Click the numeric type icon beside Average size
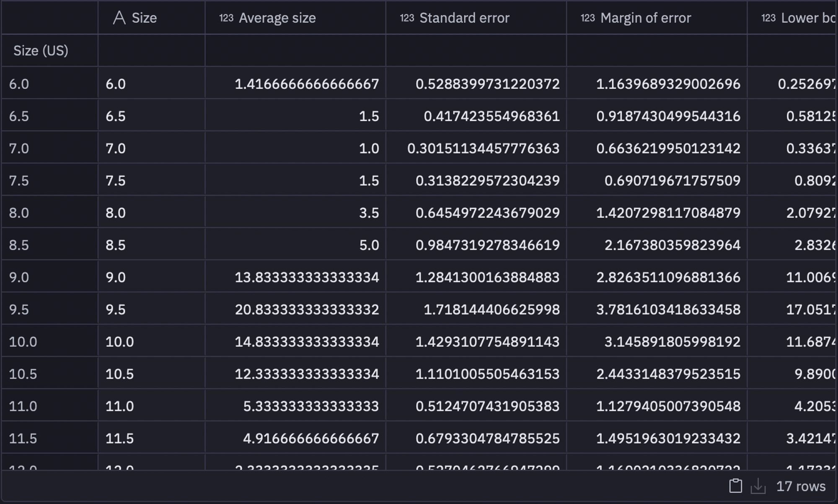This screenshot has height=504, width=838. [x=226, y=18]
